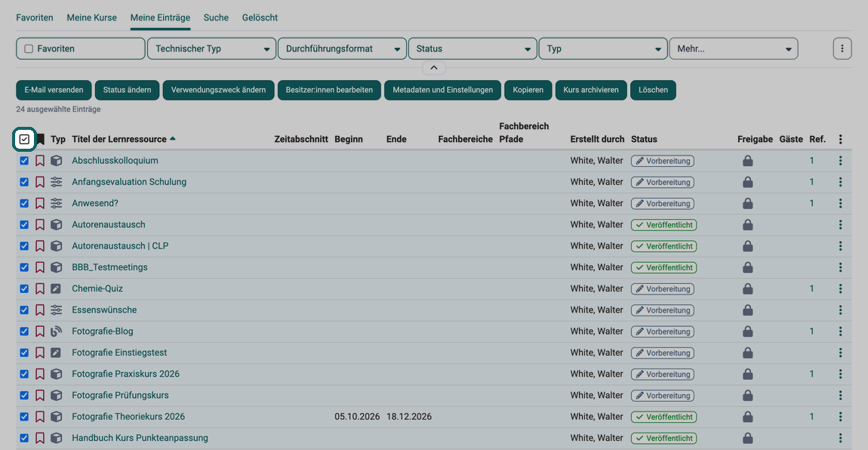Open the filter options three-dot button
The width and height of the screenshot is (868, 450).
842,49
